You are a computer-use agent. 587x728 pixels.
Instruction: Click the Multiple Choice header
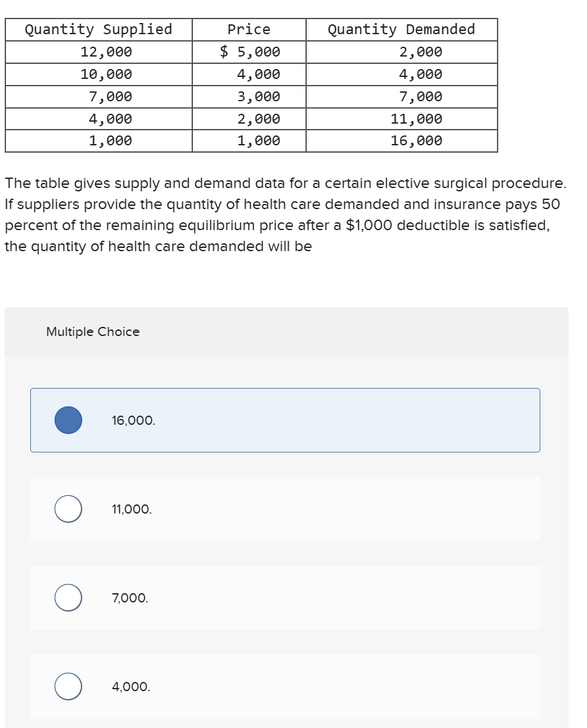coord(93,331)
